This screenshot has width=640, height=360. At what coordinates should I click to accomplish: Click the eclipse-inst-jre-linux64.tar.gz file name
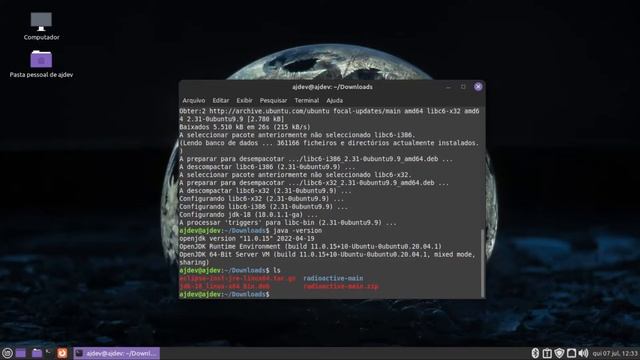coord(237,278)
